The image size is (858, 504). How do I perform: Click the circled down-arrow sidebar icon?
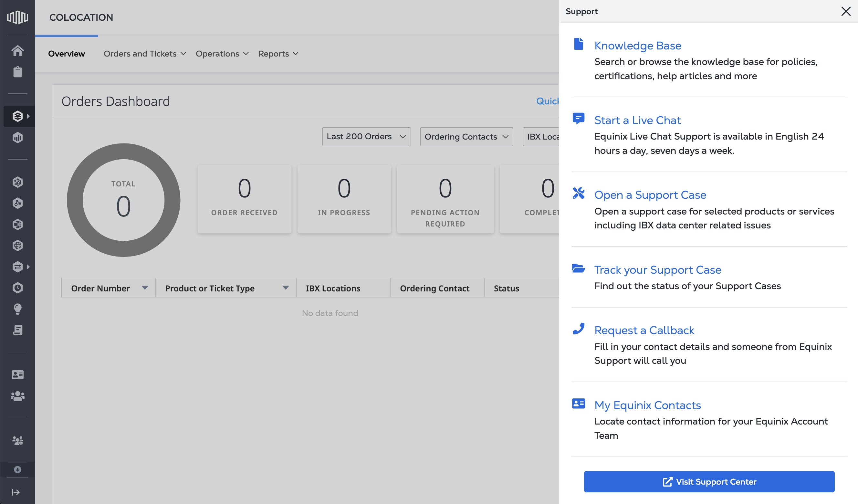tap(17, 470)
